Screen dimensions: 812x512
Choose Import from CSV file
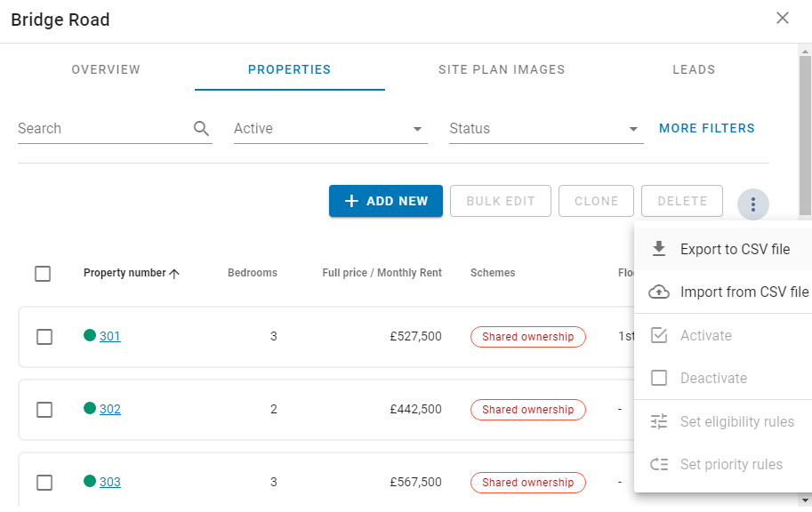tap(723, 292)
